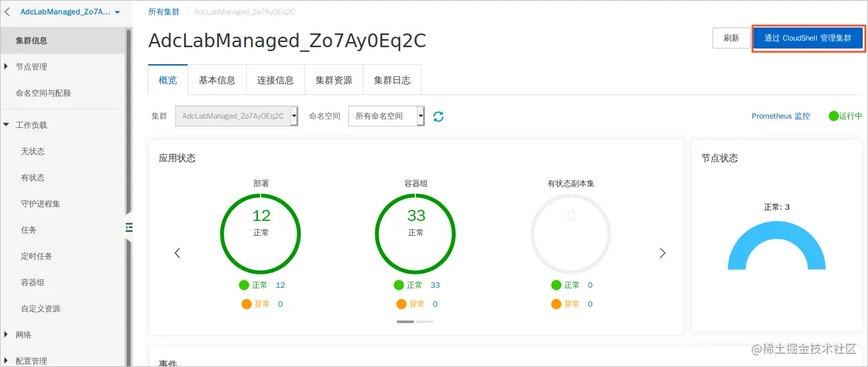Open 有状态 workloads

33,178
